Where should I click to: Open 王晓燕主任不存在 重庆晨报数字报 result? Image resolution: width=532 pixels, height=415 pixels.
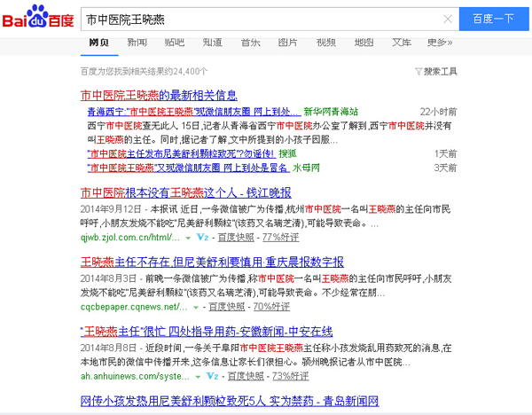click(212, 262)
